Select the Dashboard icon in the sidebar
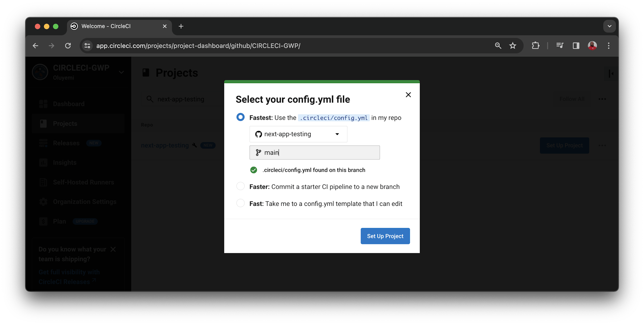Screen dimensions: 644x325 point(43,104)
